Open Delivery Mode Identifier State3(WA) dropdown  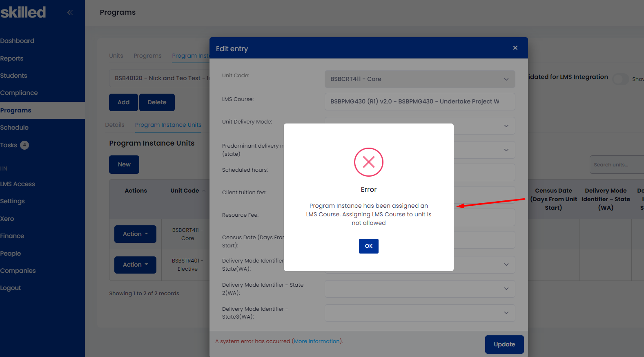[x=420, y=313]
